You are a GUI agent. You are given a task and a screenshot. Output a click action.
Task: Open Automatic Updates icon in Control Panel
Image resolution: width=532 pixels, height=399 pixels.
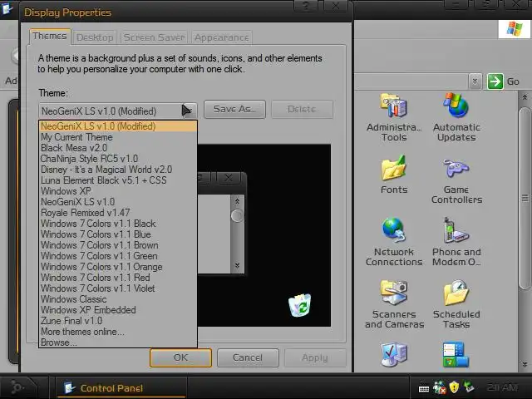click(x=456, y=106)
